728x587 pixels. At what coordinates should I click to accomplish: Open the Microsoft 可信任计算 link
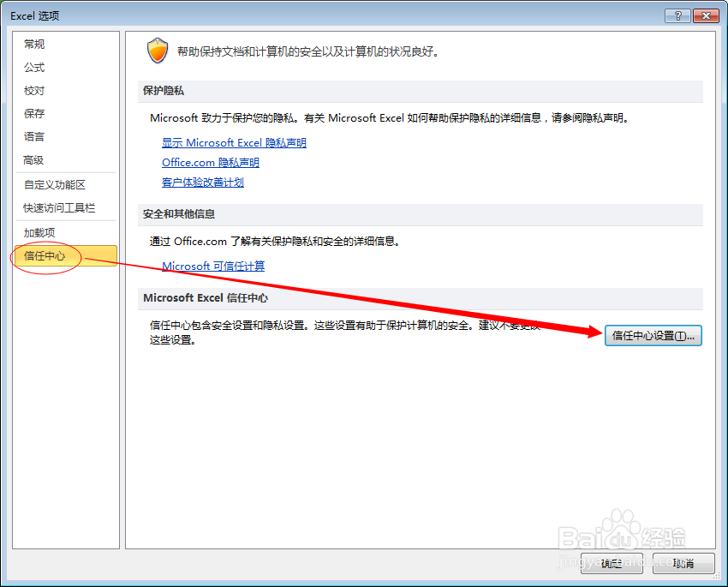coord(213,267)
